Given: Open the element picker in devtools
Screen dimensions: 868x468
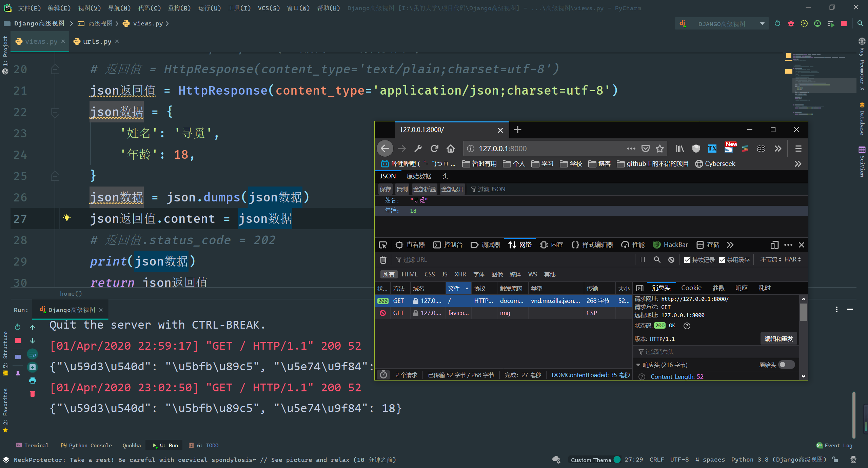Looking at the screenshot, I should tap(383, 245).
